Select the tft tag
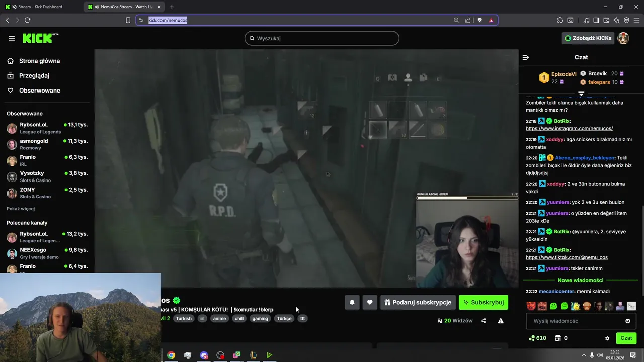The width and height of the screenshot is (644, 362). coord(302,318)
